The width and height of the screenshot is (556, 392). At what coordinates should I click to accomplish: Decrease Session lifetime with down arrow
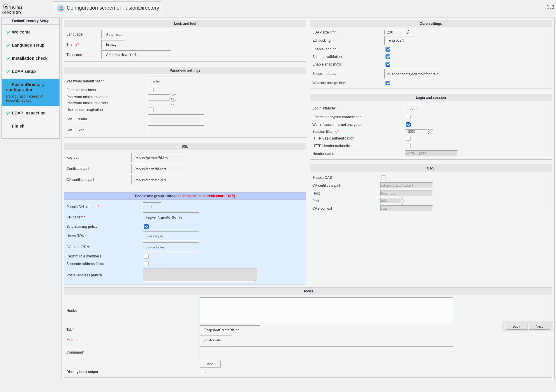coord(429,133)
